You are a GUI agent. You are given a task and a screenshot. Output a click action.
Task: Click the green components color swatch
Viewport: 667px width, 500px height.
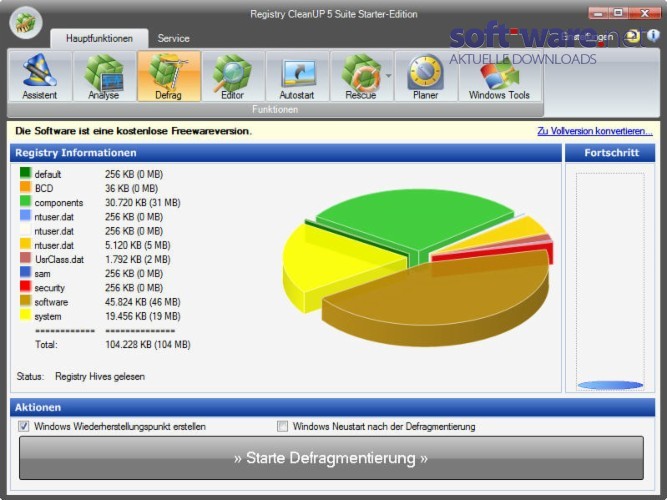pyautogui.click(x=26, y=201)
